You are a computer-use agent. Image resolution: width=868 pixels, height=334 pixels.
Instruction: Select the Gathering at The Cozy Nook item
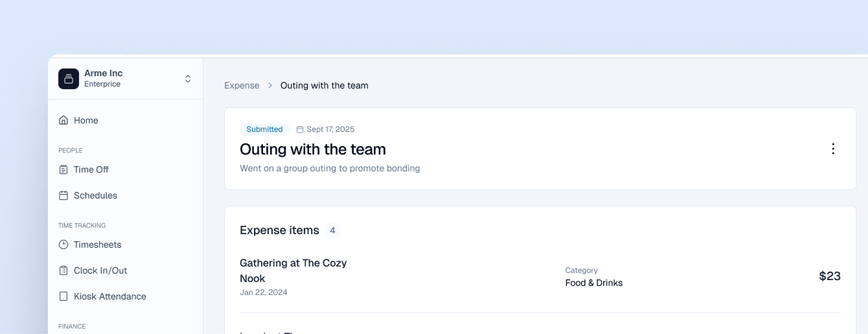point(293,270)
